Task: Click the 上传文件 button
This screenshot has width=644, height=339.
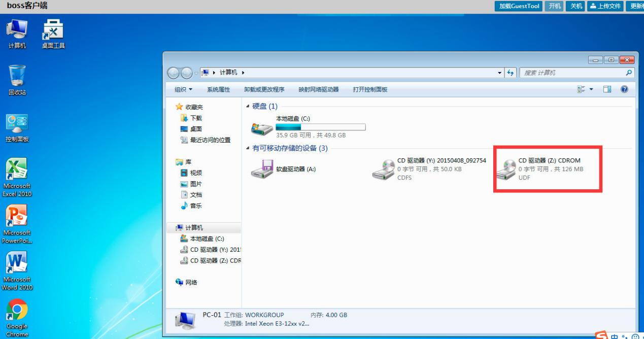Action: tap(605, 6)
